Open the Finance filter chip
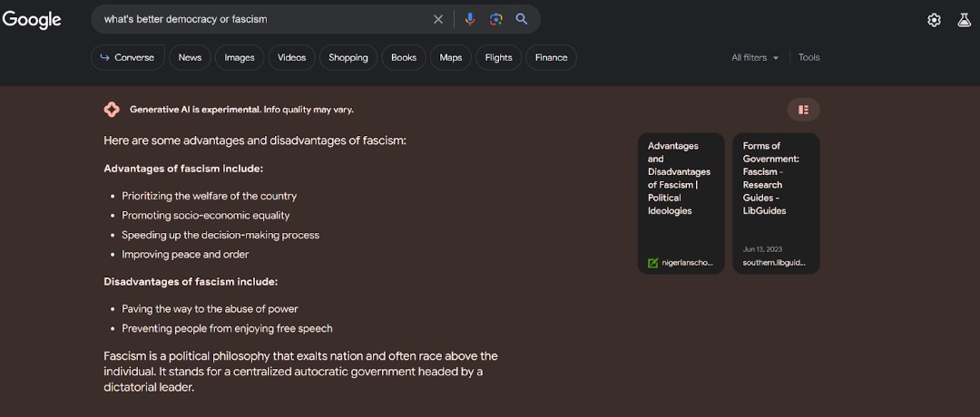 (x=552, y=57)
